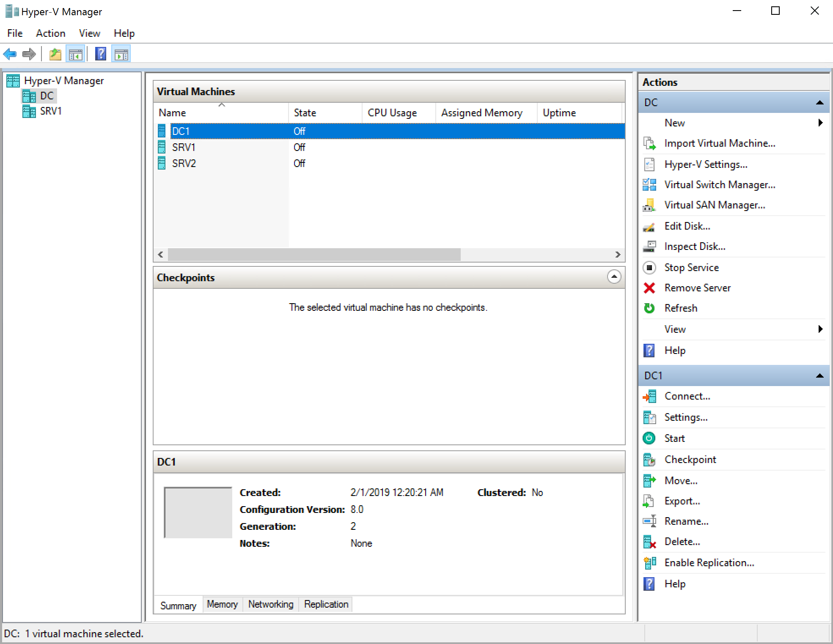This screenshot has width=833, height=644.
Task: Switch to the Memory tab
Action: 222,604
